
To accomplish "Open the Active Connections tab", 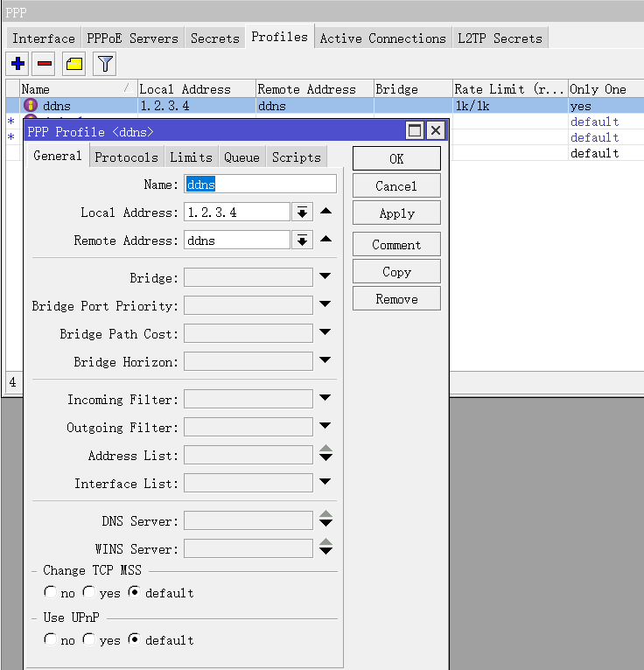I will (x=382, y=38).
